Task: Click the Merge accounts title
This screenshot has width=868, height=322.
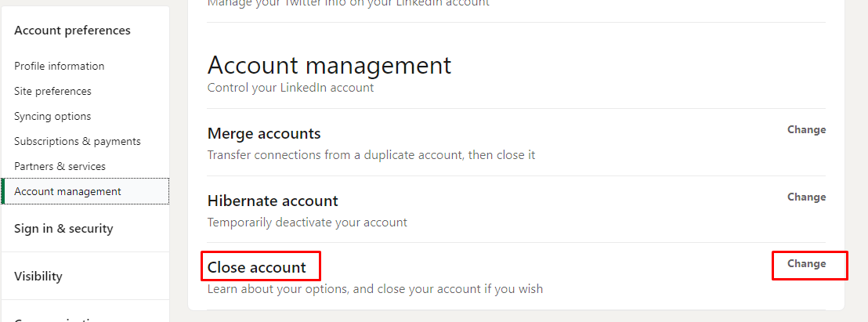Action: coord(264,133)
